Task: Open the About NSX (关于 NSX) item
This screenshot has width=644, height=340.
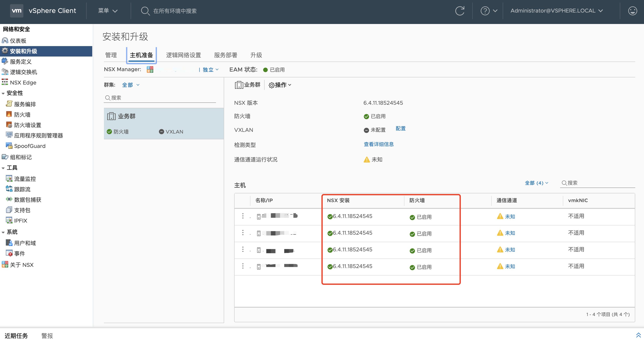Action: [21, 265]
